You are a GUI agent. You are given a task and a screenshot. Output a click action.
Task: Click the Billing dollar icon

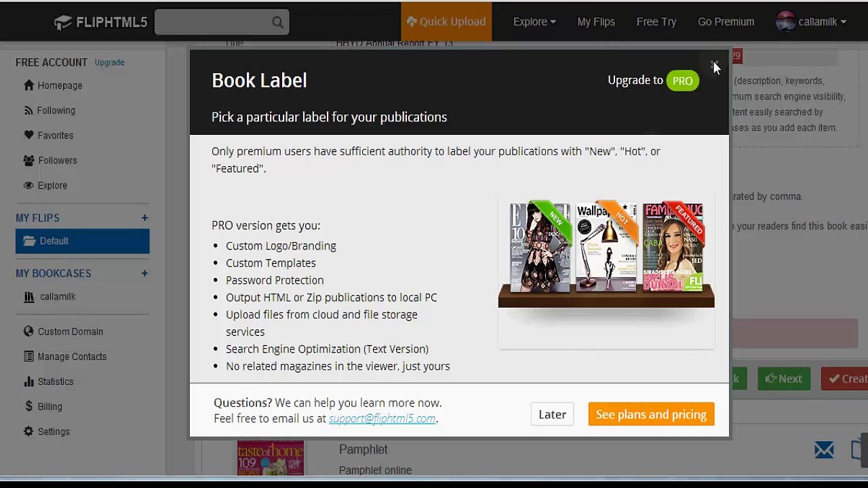pos(28,406)
